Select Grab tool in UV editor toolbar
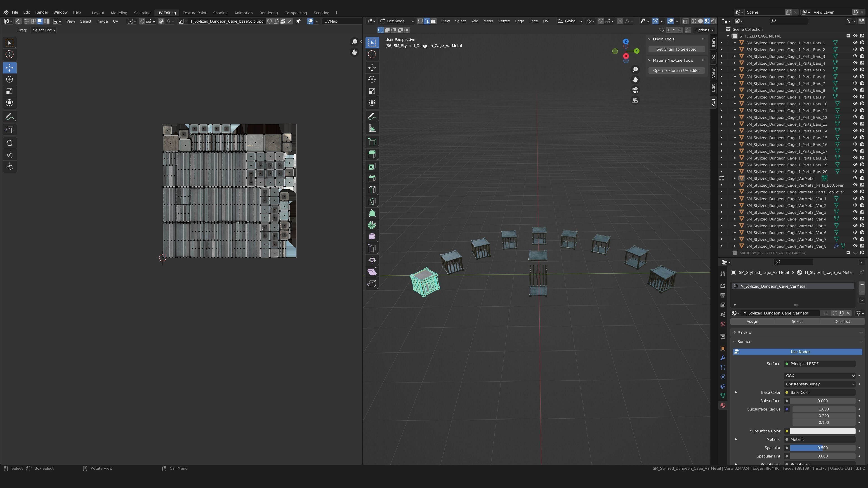The image size is (868, 488). pyautogui.click(x=9, y=143)
